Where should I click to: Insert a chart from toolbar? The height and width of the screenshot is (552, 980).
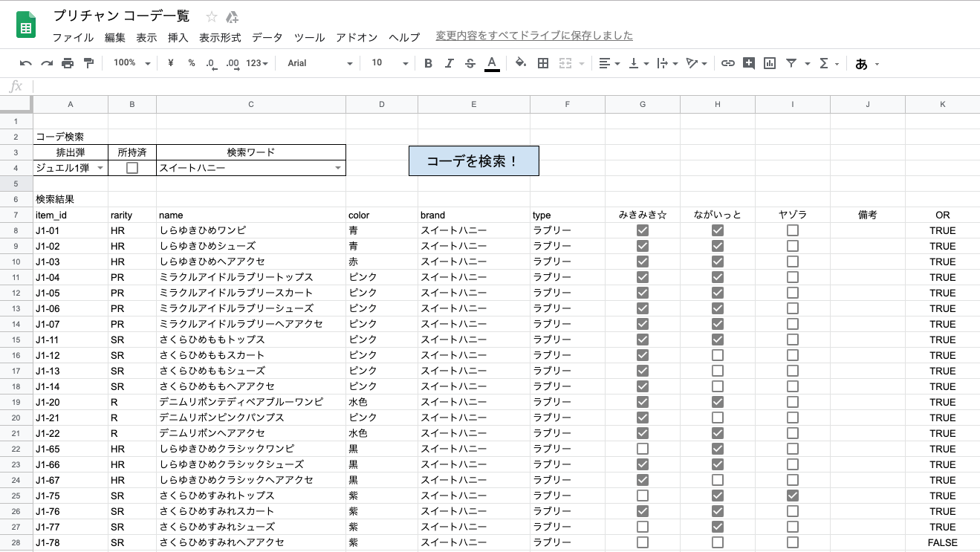(x=770, y=64)
